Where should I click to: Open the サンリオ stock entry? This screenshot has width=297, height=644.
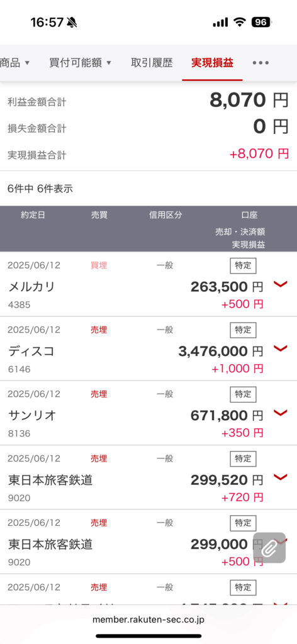32,415
